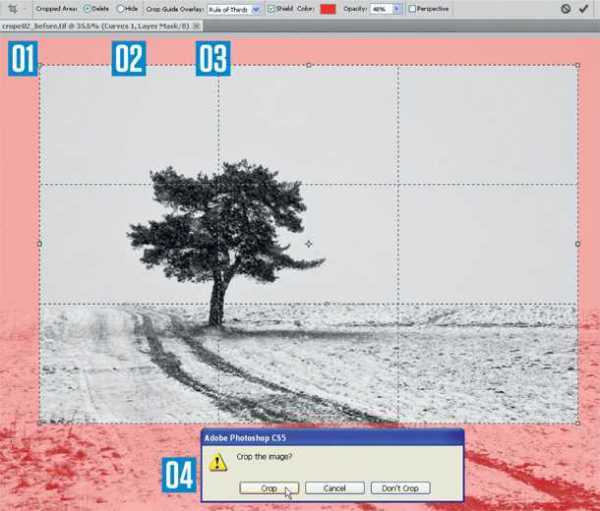This screenshot has width=600, height=511.
Task: Open the red shield color swatch
Action: click(327, 8)
